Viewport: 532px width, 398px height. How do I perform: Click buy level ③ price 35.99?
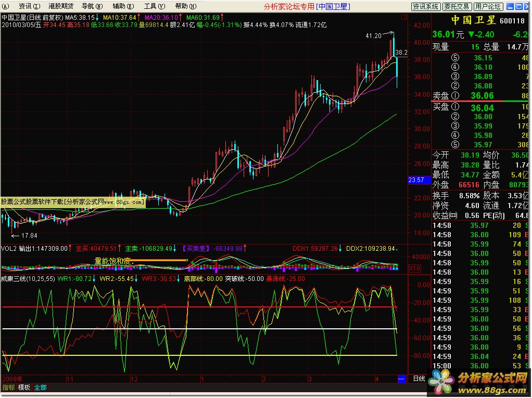tap(483, 126)
